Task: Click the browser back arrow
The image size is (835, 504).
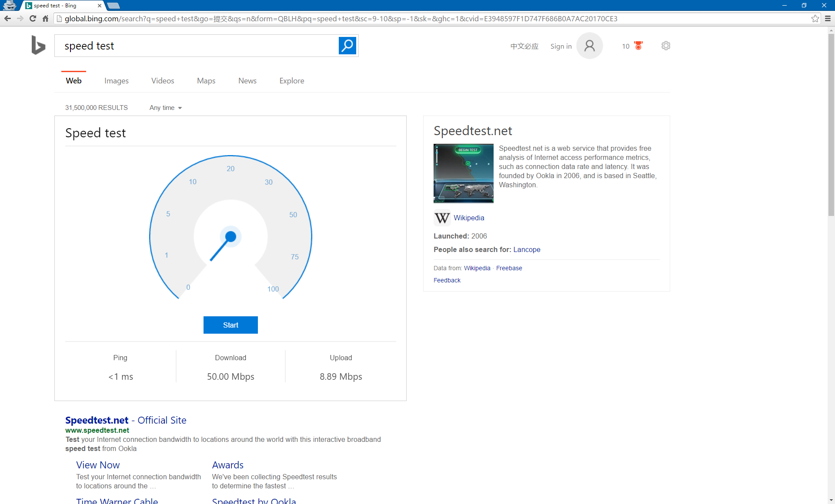Action: 7,18
